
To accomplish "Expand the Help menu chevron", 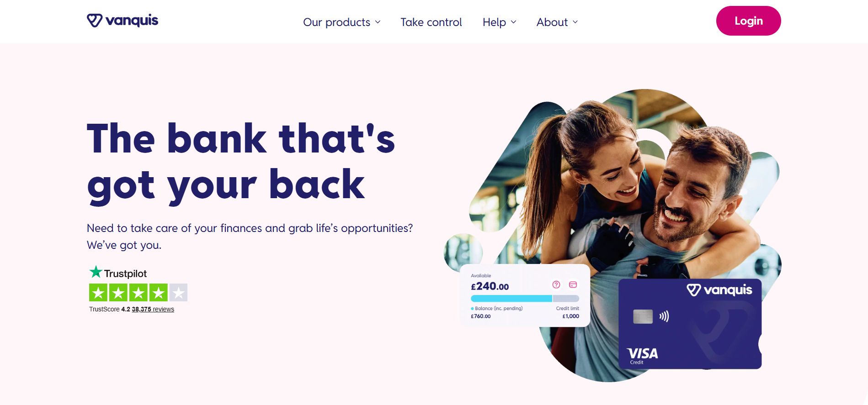I will pyautogui.click(x=513, y=22).
